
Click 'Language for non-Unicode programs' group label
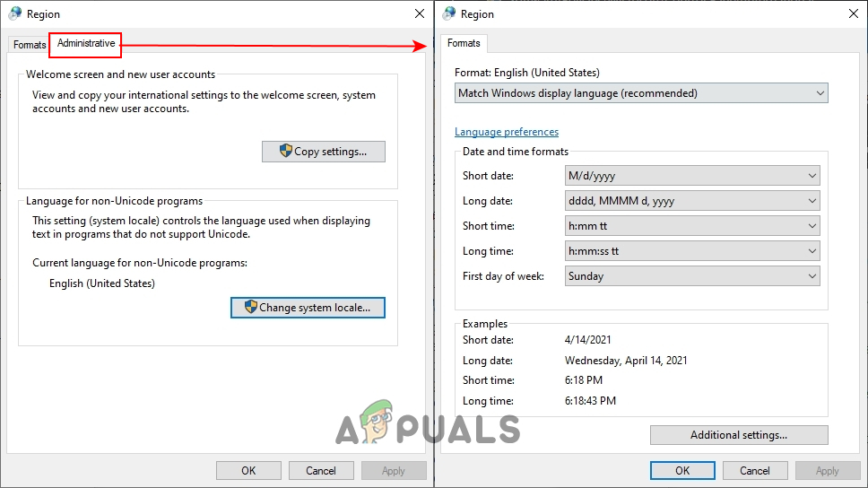point(115,201)
